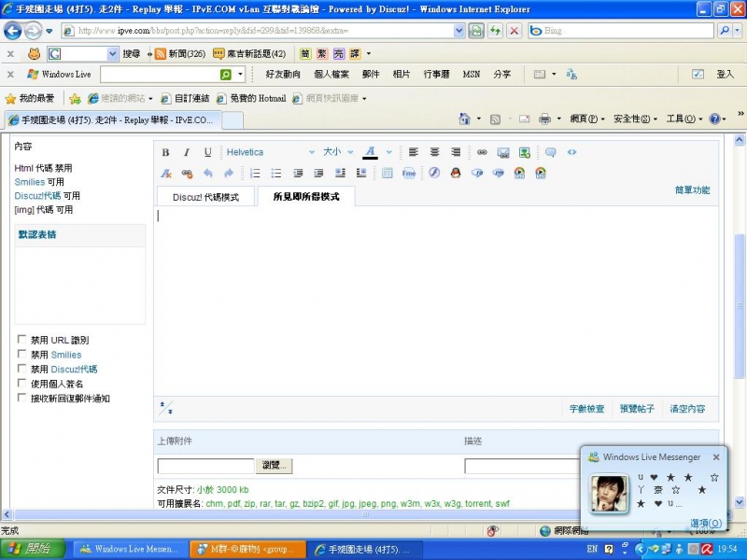Expand the 大小 font size dropdown
747x560 pixels.
tap(338, 152)
